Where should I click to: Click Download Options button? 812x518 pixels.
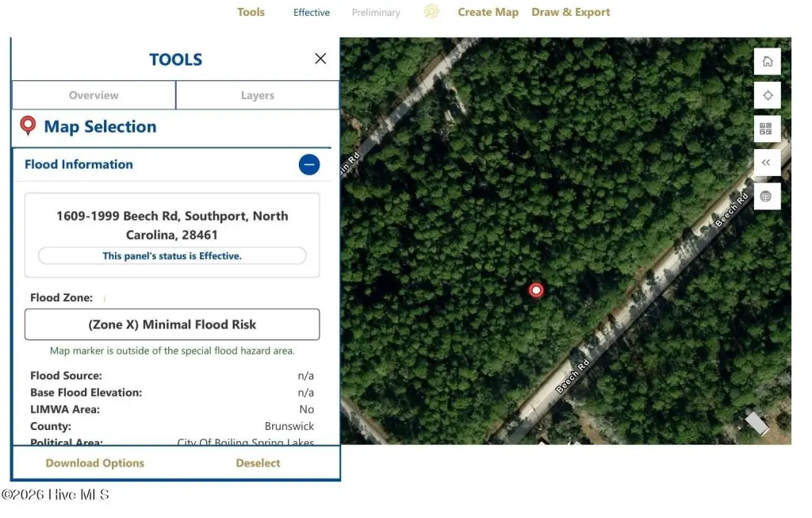tap(95, 463)
